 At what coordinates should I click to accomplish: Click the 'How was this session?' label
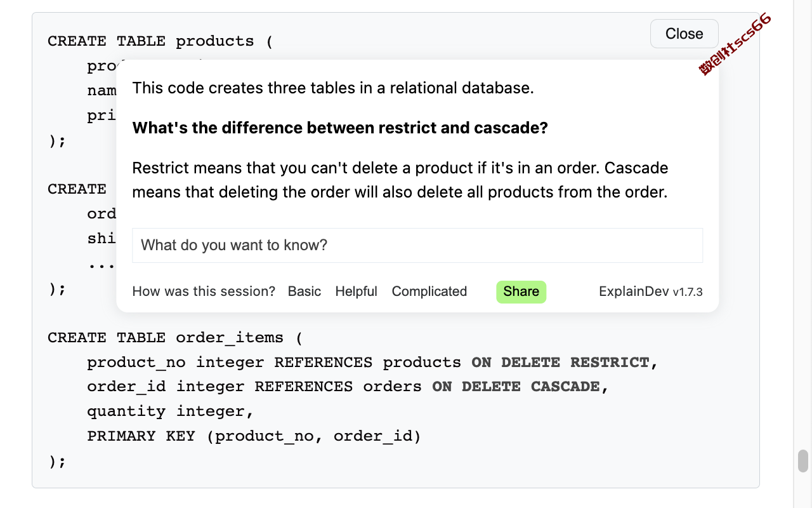tap(204, 291)
